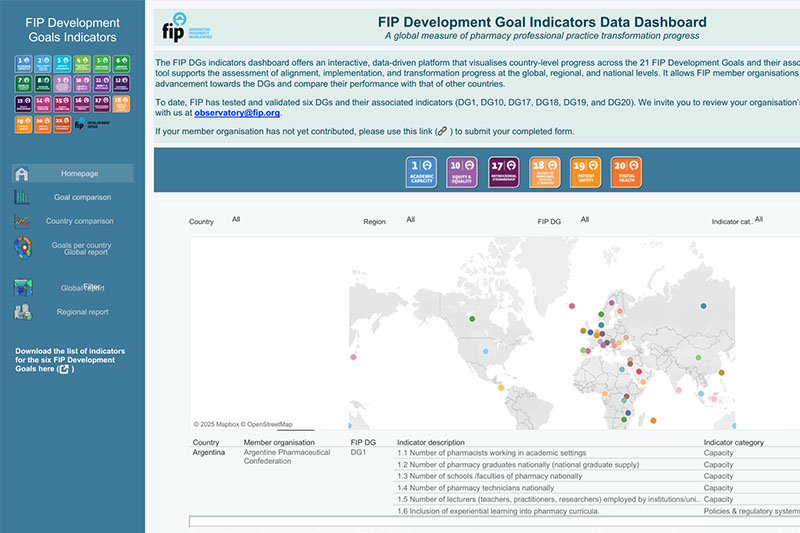Click the fip logo in the header
Screen dimensions: 800x533
(x=186, y=28)
